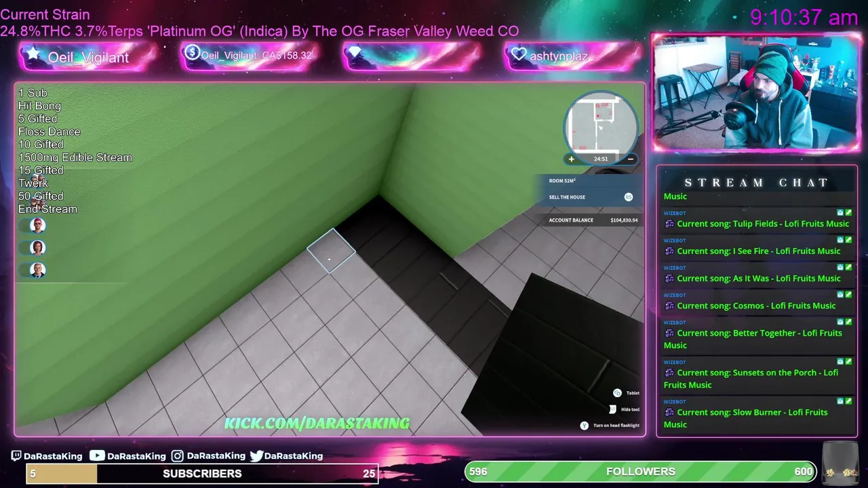Click the Tablet hint label
This screenshot has height=488, width=868.
[633, 393]
